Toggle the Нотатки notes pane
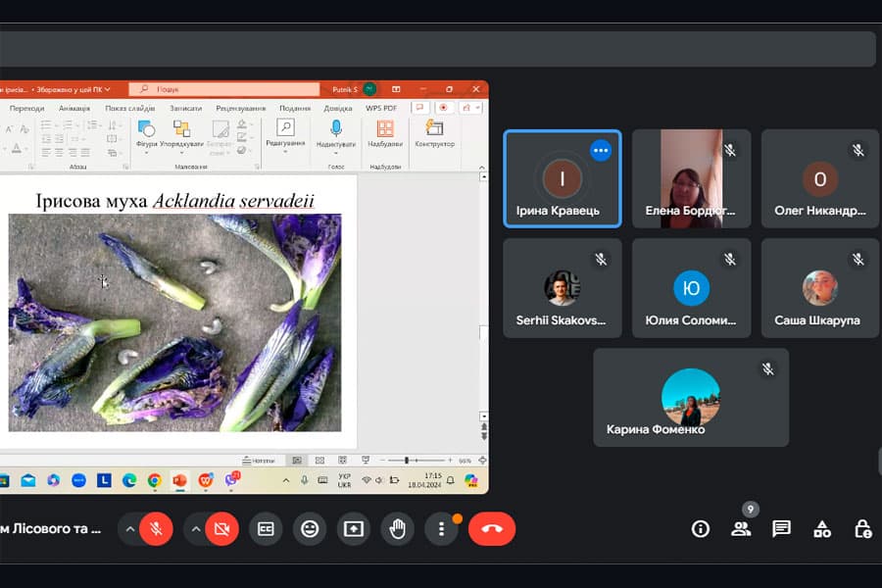Screen dimensions: 882x588 258,461
